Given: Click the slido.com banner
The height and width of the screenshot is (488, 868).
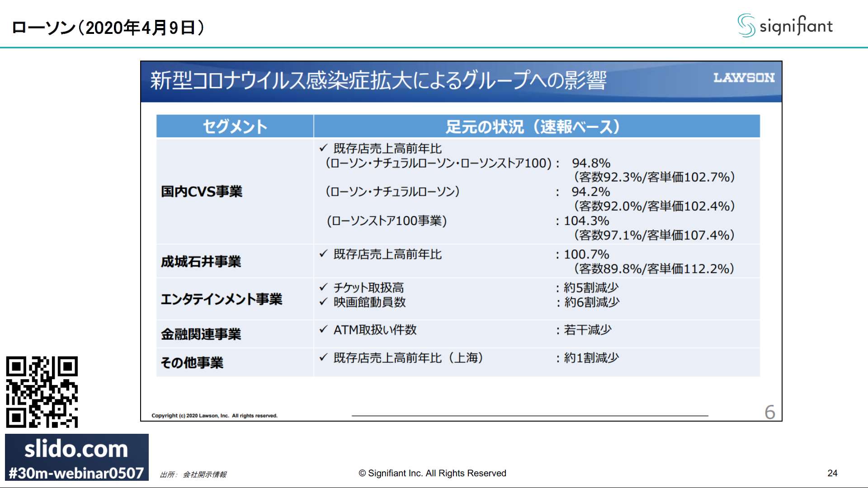Looking at the screenshot, I should tap(76, 449).
